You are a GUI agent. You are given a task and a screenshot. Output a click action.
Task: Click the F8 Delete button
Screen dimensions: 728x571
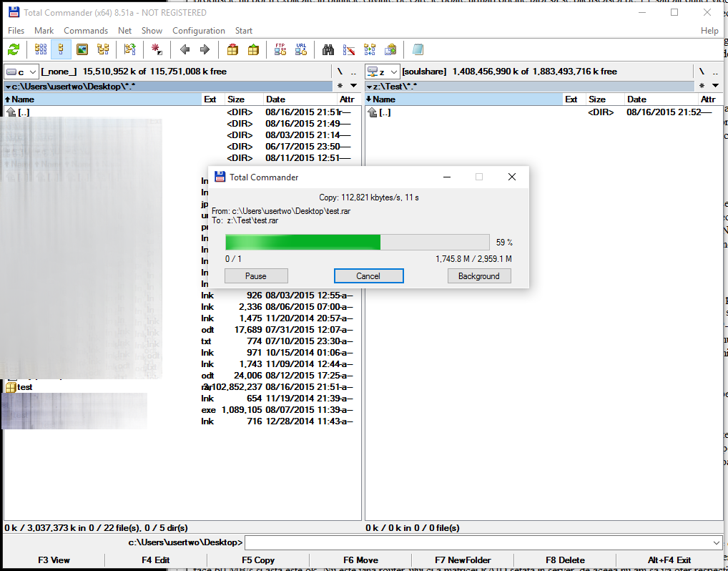click(x=565, y=560)
